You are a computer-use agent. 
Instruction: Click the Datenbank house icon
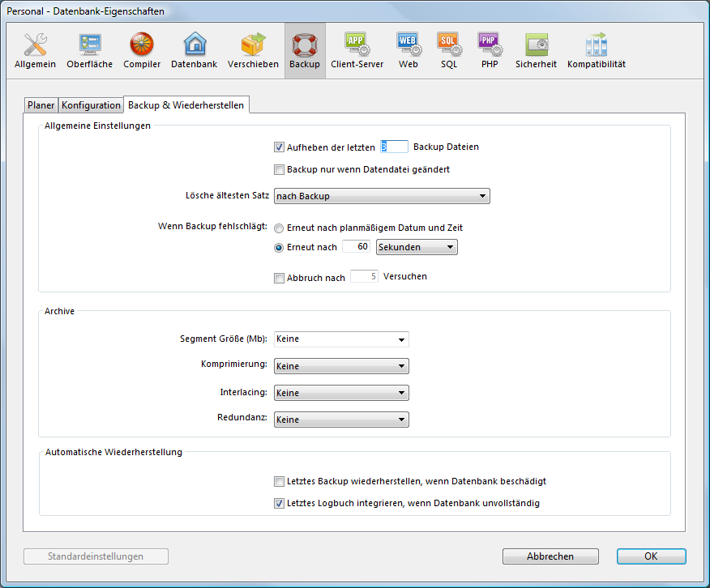[194, 50]
